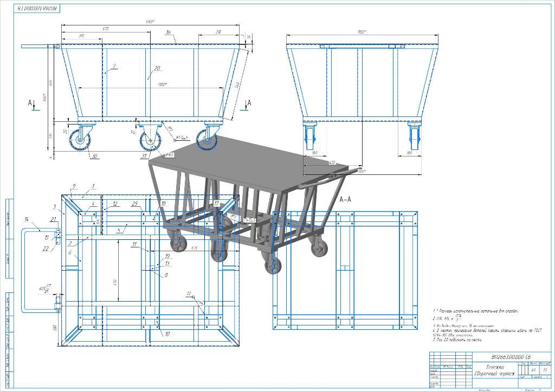Click the 1350* overall length dimension

click(150, 22)
